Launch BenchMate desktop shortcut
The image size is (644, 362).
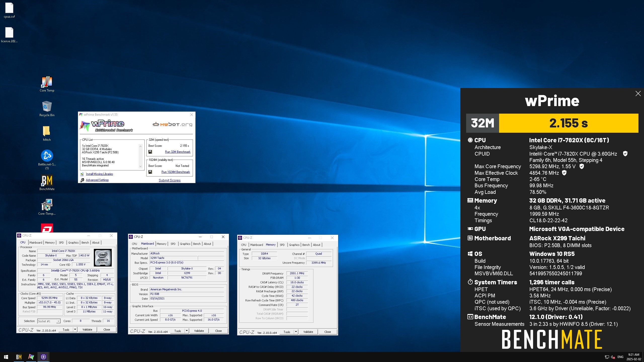pyautogui.click(x=47, y=183)
